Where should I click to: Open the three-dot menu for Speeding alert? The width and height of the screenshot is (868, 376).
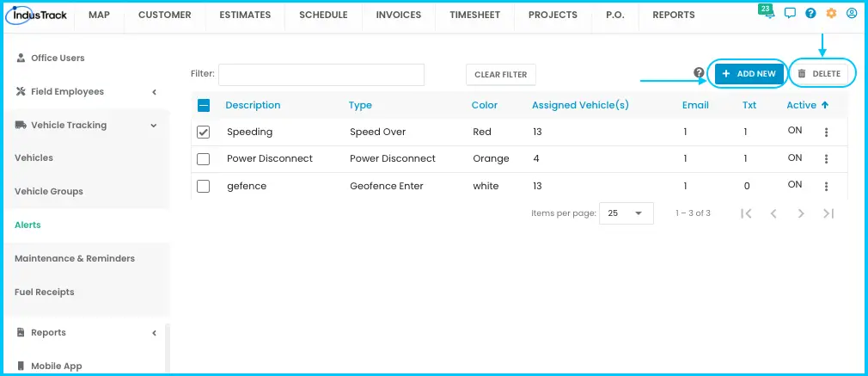[x=826, y=132]
